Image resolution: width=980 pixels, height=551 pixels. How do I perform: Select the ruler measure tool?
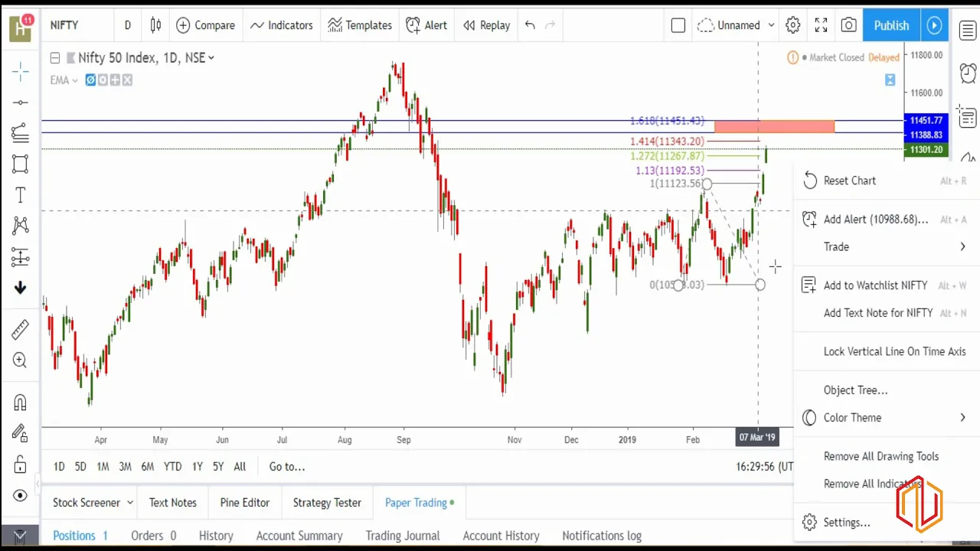21,329
